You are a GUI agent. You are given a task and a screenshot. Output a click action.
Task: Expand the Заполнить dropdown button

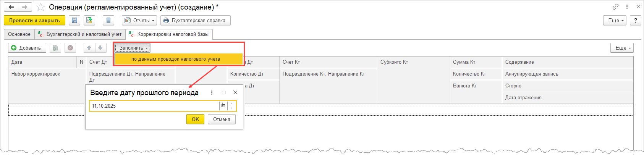coord(133,48)
